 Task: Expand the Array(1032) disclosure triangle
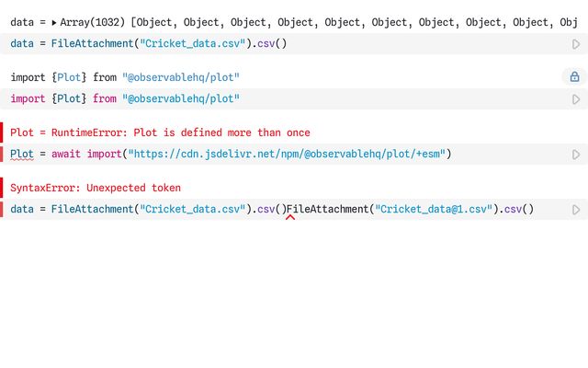[x=53, y=21]
